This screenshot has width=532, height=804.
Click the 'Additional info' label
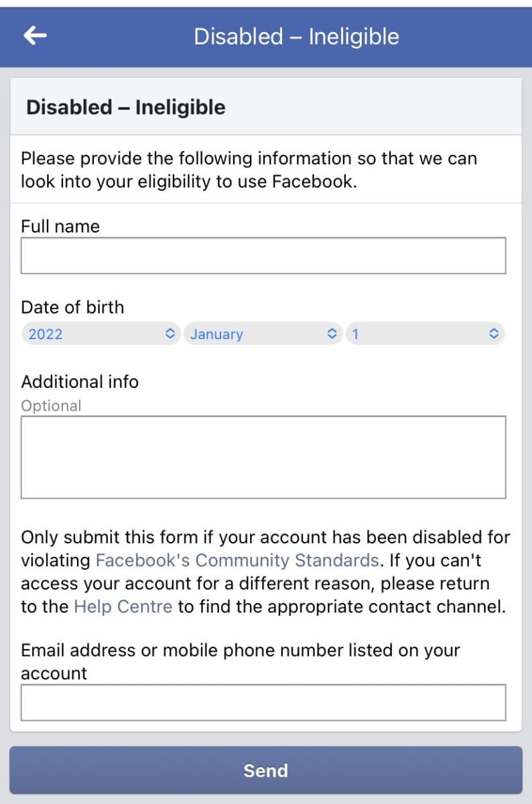[x=80, y=382]
